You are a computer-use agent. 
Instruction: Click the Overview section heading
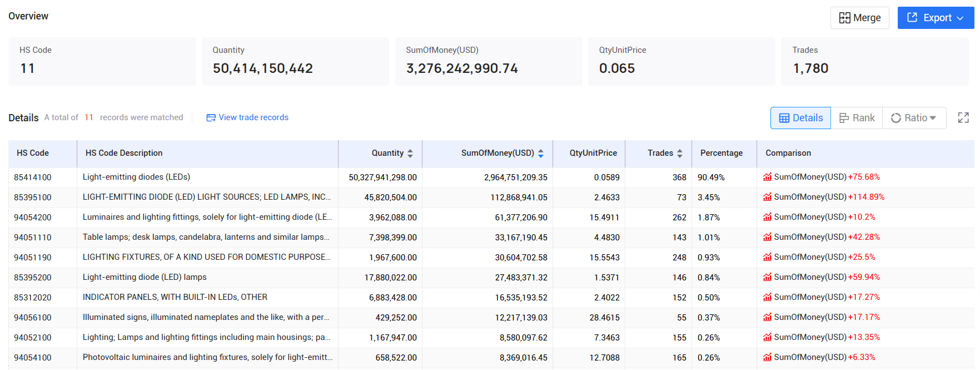[28, 16]
